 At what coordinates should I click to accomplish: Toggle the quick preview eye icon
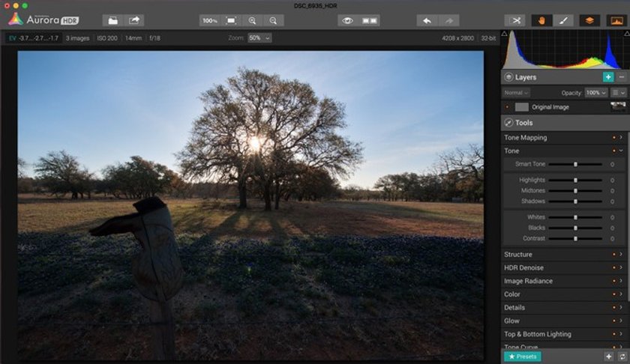click(x=348, y=20)
